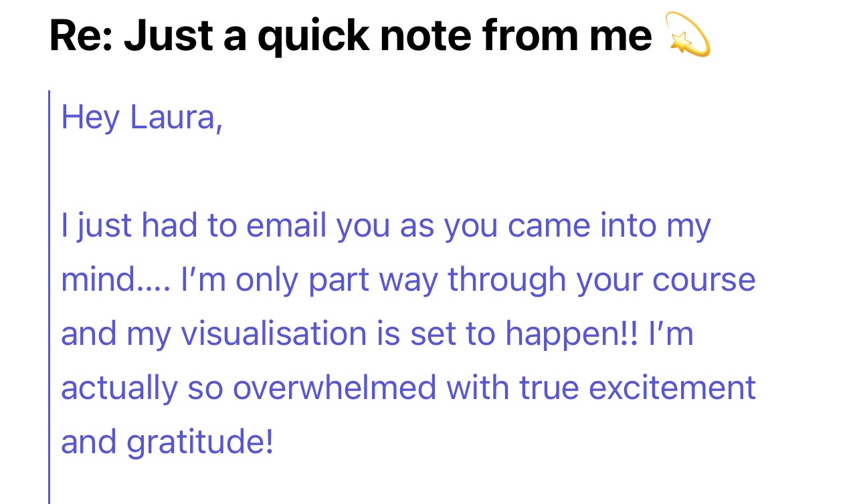Click the "Hey Laura," greeting line
This screenshot has width=859, height=504.
pyautogui.click(x=141, y=118)
